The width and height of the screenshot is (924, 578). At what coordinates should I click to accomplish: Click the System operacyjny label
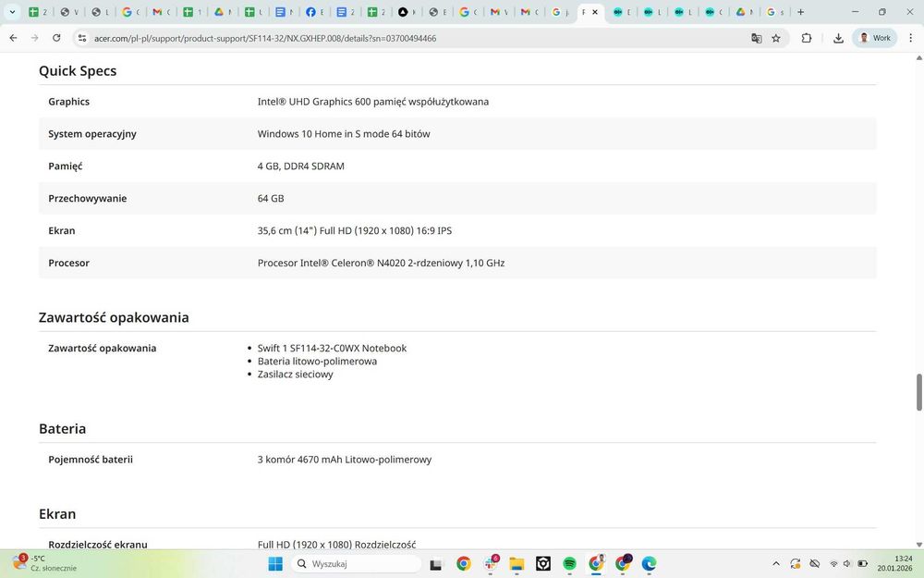92,134
